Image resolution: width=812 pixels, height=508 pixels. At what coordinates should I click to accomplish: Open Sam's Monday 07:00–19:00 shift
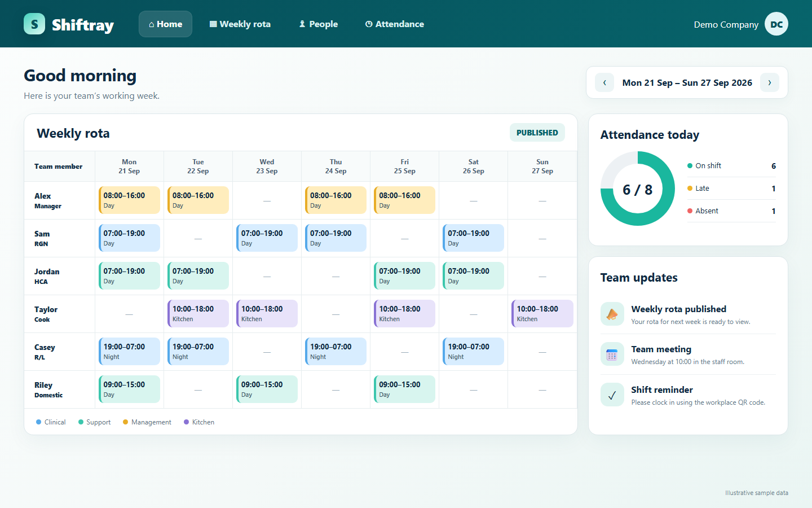[129, 238]
